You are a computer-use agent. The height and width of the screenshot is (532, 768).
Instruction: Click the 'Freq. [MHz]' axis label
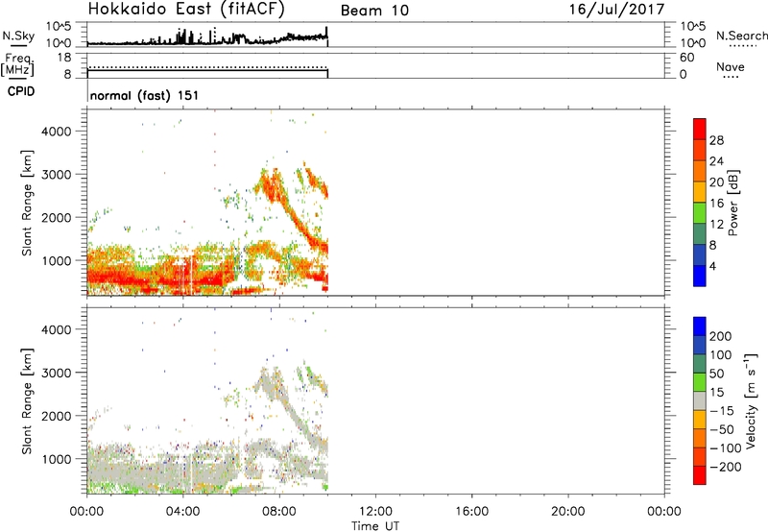(x=18, y=65)
